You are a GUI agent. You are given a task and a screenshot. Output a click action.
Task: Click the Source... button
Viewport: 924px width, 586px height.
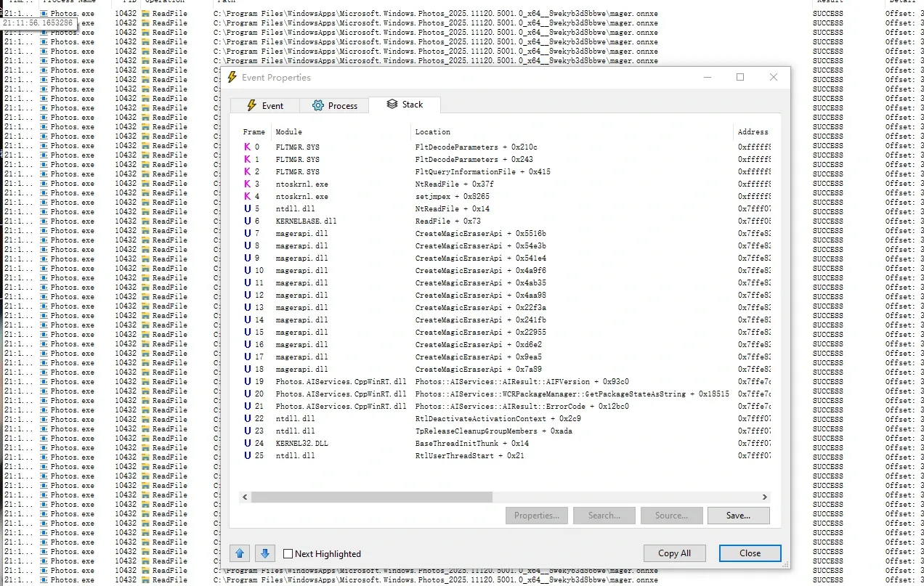[671, 516]
